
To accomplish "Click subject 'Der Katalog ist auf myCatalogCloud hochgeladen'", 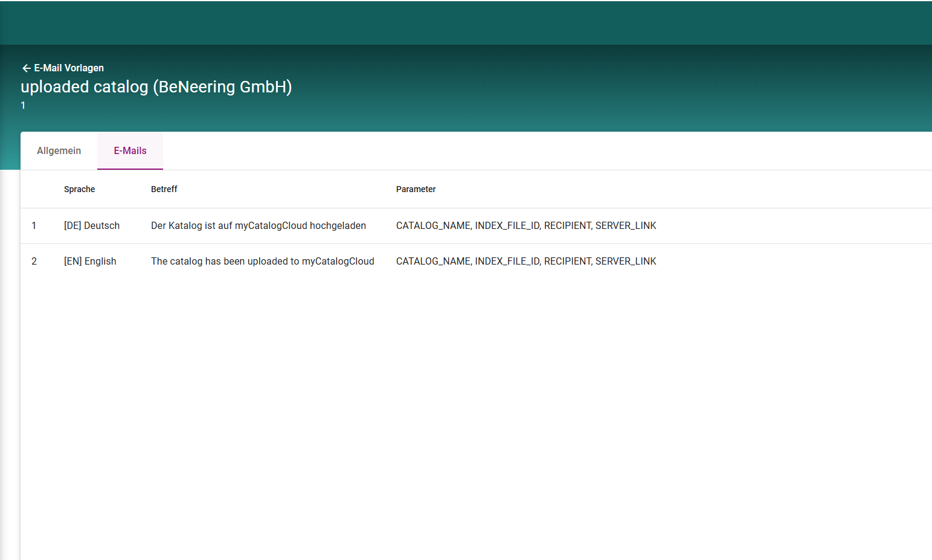I will [x=259, y=226].
